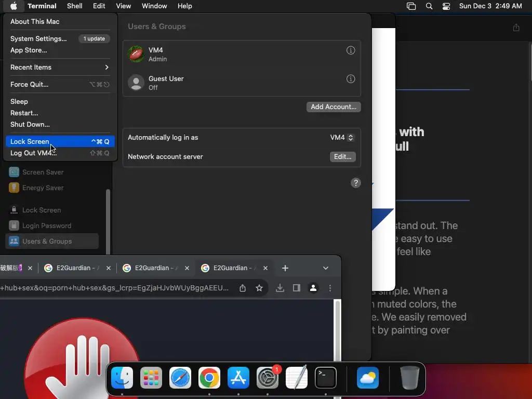Image resolution: width=532 pixels, height=399 pixels.
Task: Select Users & Groups in sidebar
Action: tap(52, 241)
